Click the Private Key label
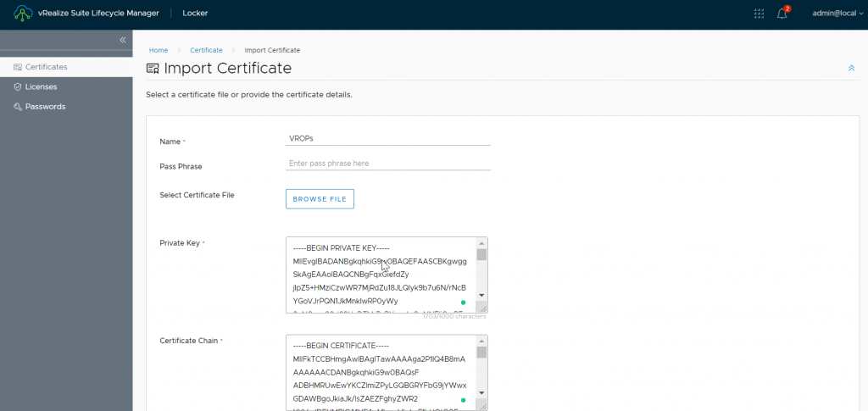 pyautogui.click(x=180, y=243)
